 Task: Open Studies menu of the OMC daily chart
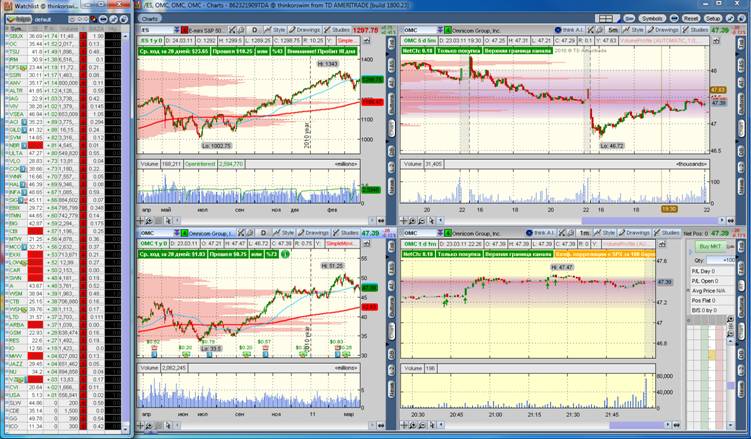pos(347,233)
